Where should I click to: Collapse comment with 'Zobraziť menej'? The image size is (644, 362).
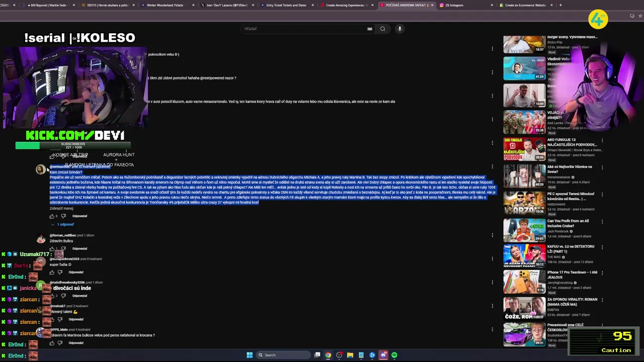[61, 208]
